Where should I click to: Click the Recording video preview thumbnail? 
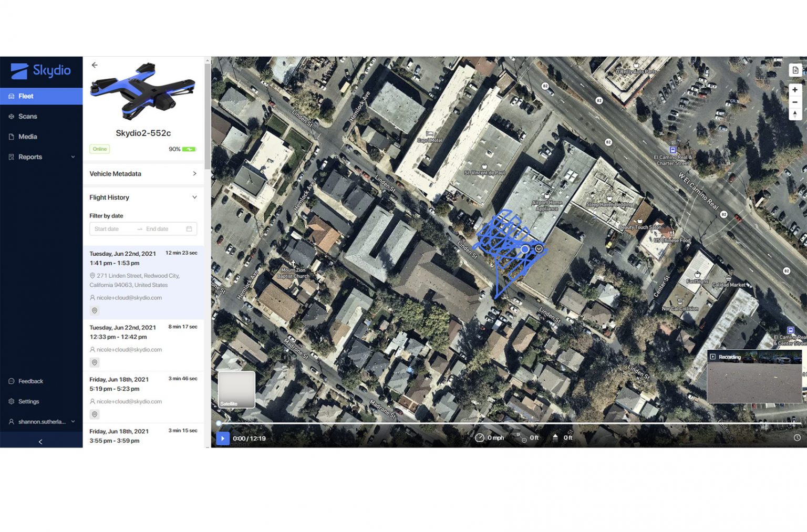pyautogui.click(x=754, y=378)
